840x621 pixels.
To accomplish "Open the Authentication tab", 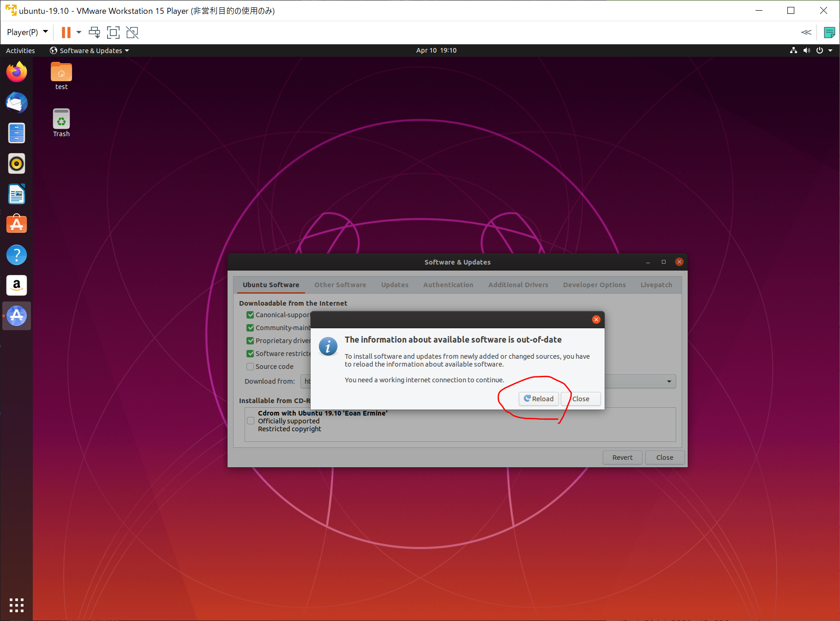I will coord(448,285).
